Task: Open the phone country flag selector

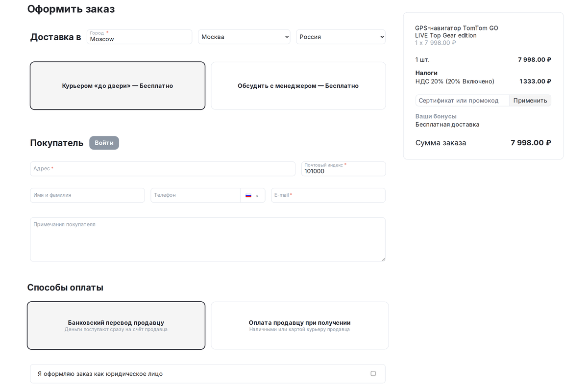Action: (252, 195)
